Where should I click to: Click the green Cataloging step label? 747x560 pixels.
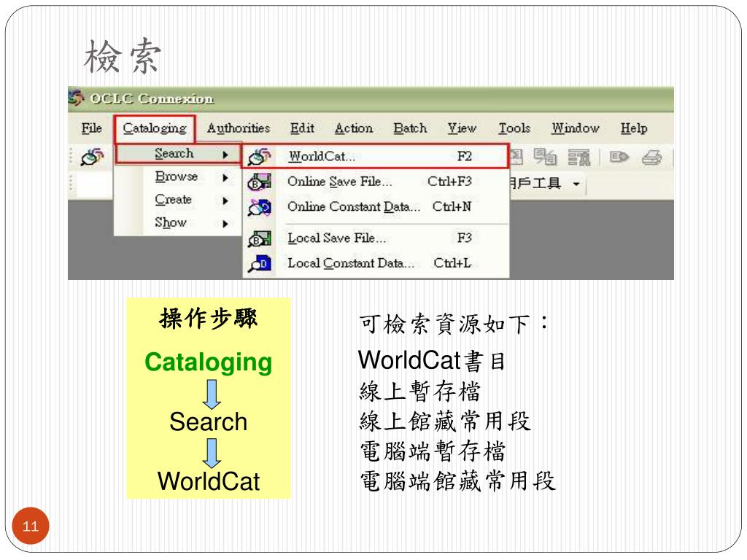(x=208, y=362)
